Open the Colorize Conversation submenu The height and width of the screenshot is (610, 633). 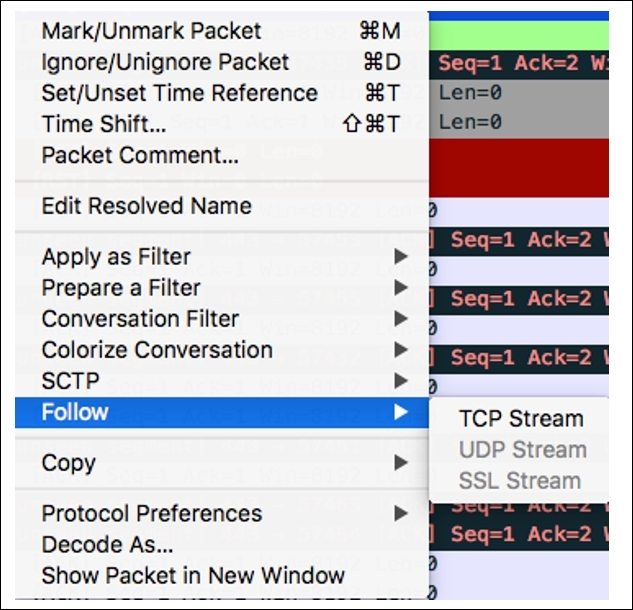(157, 350)
